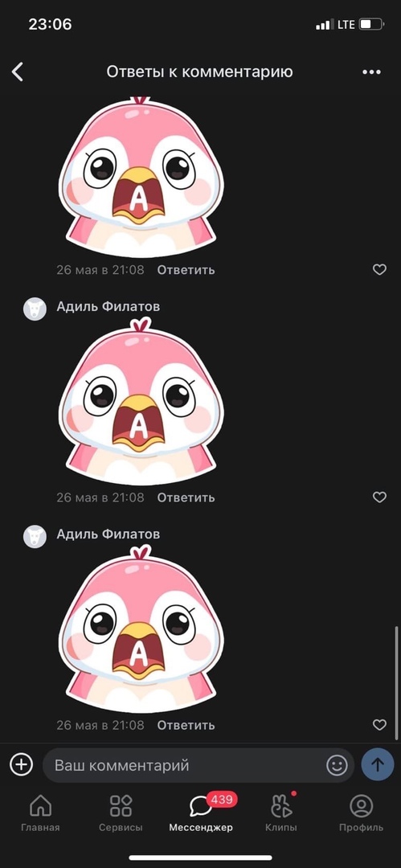Open the three-dots options menu

tap(371, 72)
